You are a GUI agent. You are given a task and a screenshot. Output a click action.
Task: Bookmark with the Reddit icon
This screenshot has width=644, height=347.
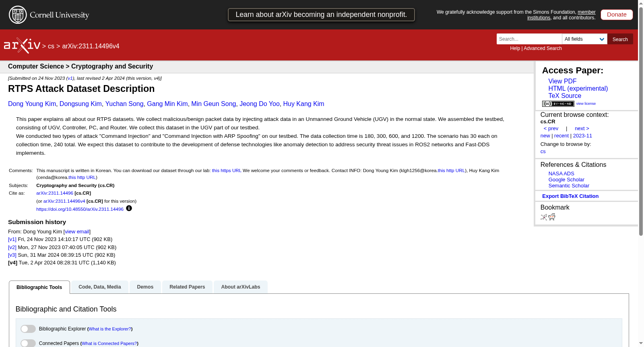552,217
